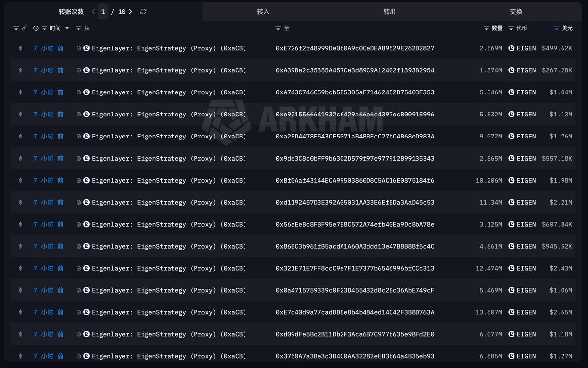Open recipient address 0xE7d40d9a77cadDD8e8b4b484ed14C42F3B8D763A
This screenshot has width=588, height=368.
[355, 312]
